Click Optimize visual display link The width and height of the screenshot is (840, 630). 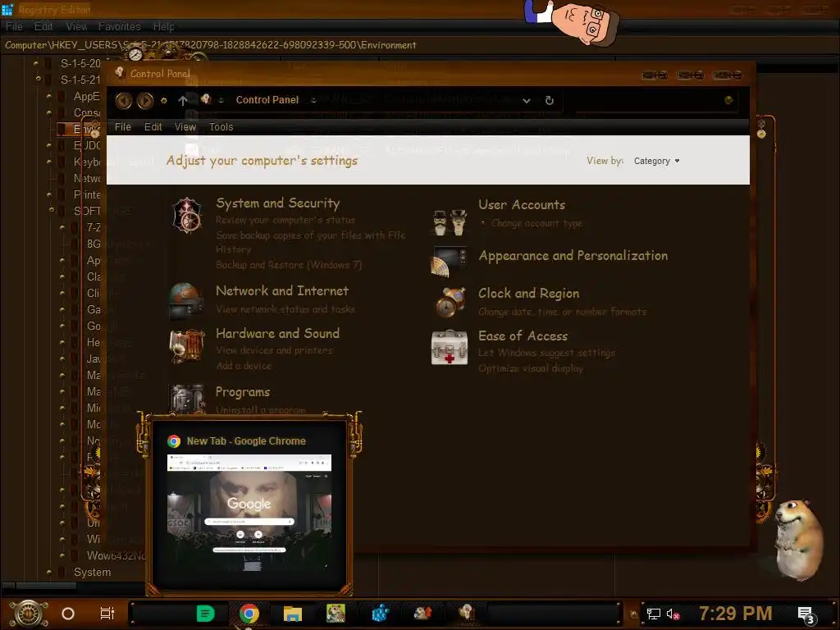pyautogui.click(x=531, y=368)
